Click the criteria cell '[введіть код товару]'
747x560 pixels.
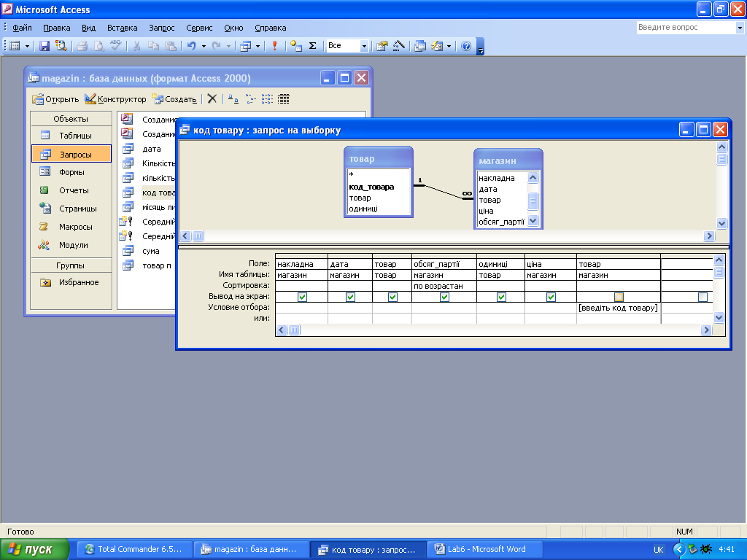[619, 308]
